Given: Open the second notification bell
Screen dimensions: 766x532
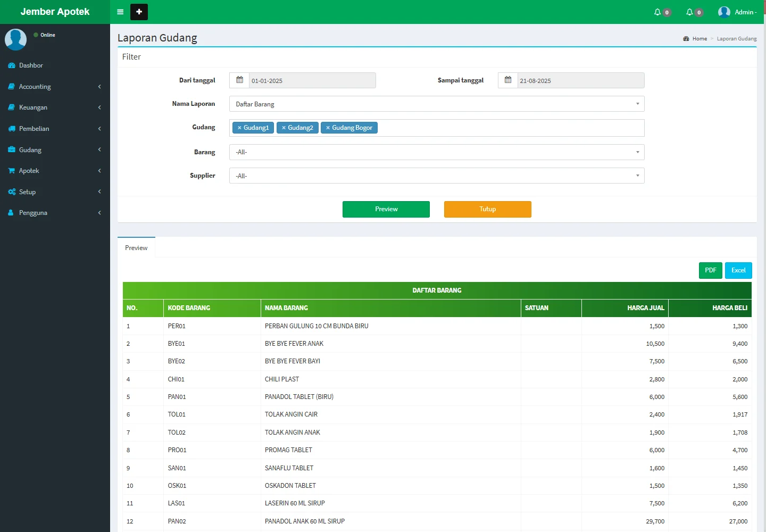Looking at the screenshot, I should click(690, 12).
